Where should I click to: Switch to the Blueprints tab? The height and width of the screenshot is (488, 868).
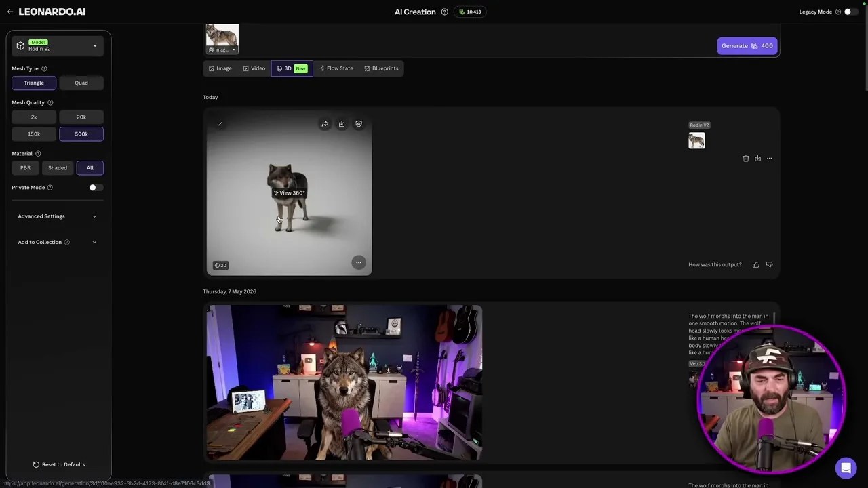pos(381,68)
